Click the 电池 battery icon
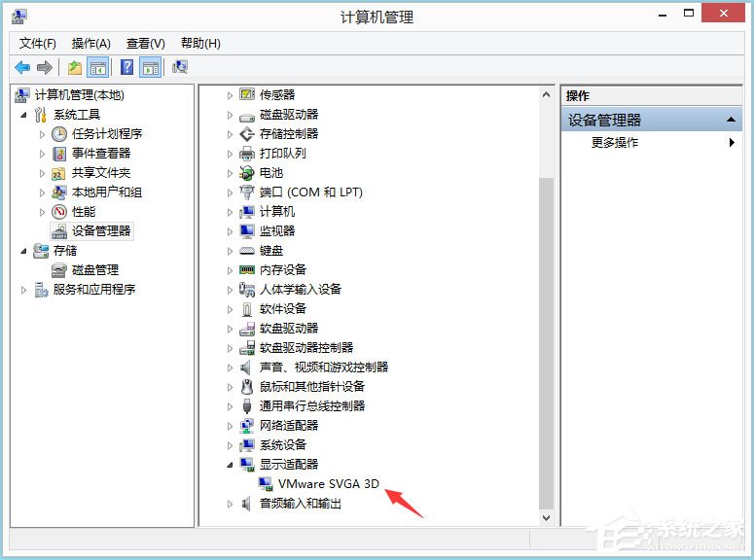The width and height of the screenshot is (754, 560). tap(247, 173)
